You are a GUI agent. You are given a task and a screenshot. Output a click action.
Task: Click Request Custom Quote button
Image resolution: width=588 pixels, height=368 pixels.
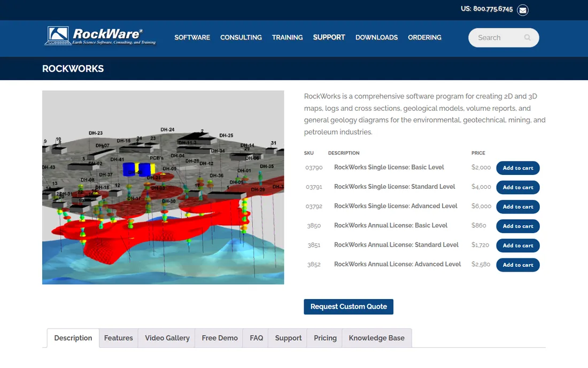pos(349,306)
